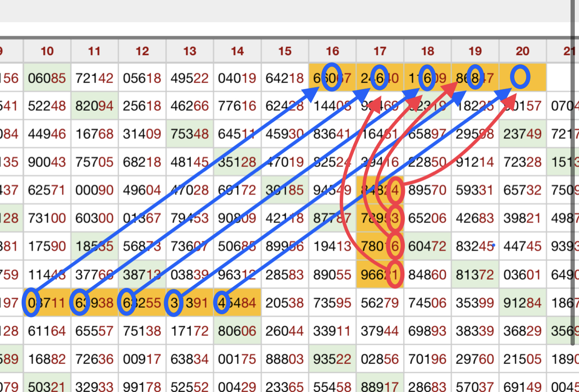Click column header 10
The width and height of the screenshot is (579, 392).
(x=47, y=51)
